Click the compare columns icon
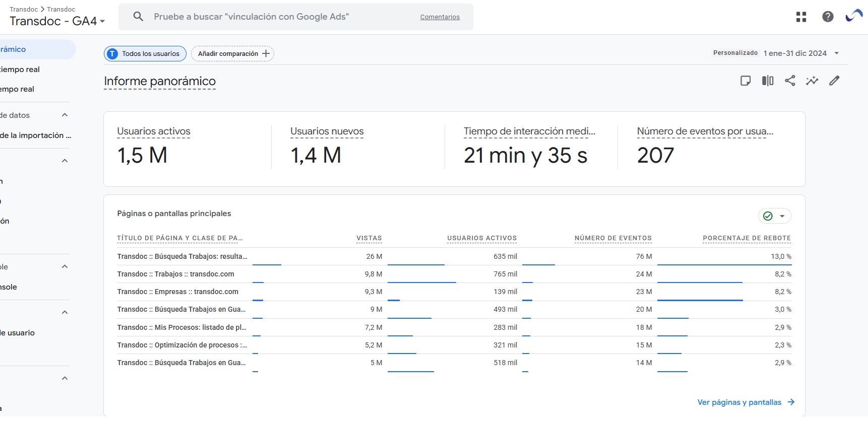 pos(768,81)
